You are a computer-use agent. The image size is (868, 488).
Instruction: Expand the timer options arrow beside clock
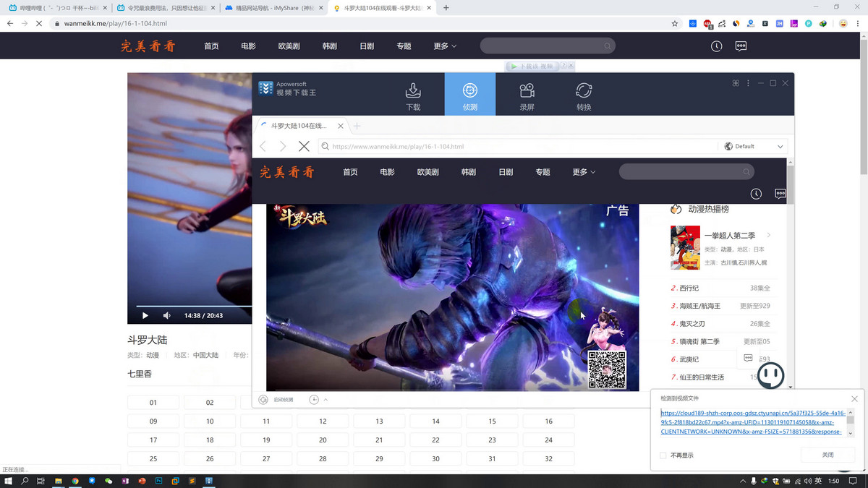(x=325, y=400)
